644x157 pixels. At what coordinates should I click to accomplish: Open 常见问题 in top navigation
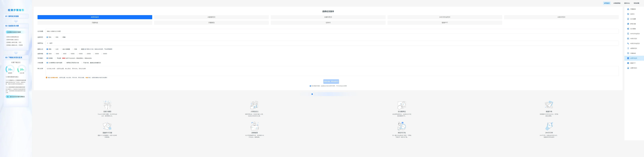[x=636, y=3]
